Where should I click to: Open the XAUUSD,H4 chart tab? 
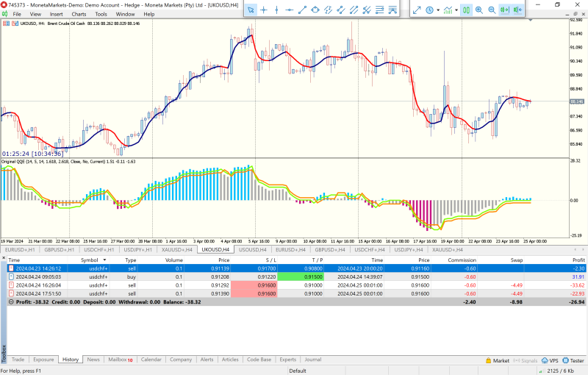click(179, 250)
